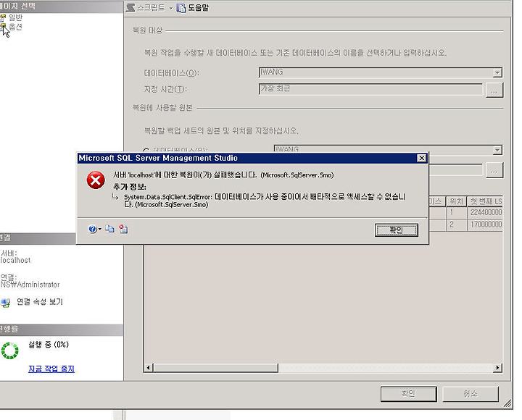Click the 실행 중 (0%) status text
This screenshot has height=420, width=522.
tap(49, 344)
